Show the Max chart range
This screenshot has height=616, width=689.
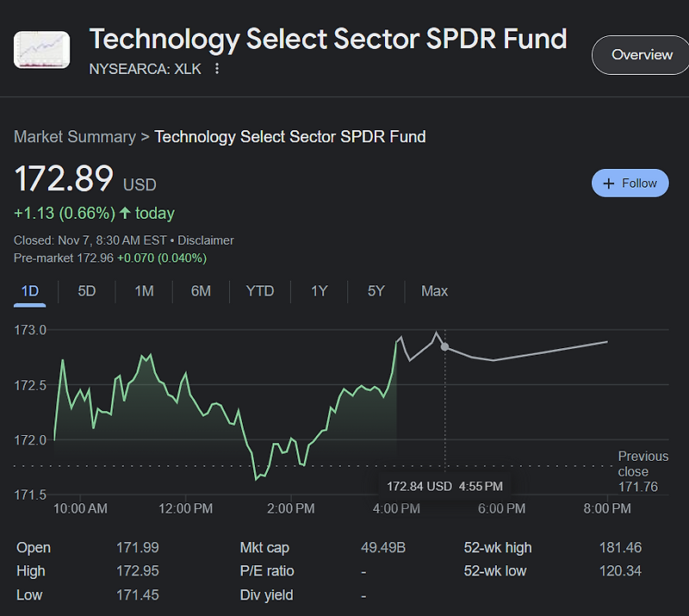434,291
